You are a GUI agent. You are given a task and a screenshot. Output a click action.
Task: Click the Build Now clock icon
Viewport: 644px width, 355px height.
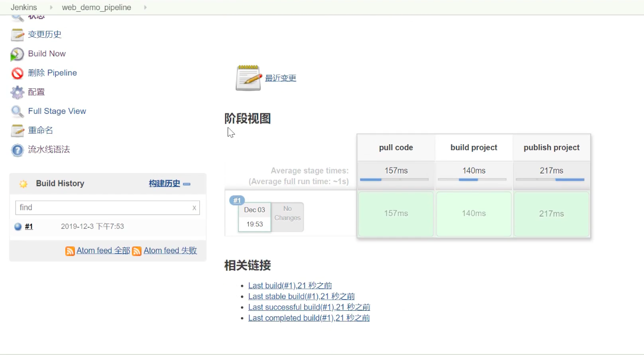tap(18, 54)
